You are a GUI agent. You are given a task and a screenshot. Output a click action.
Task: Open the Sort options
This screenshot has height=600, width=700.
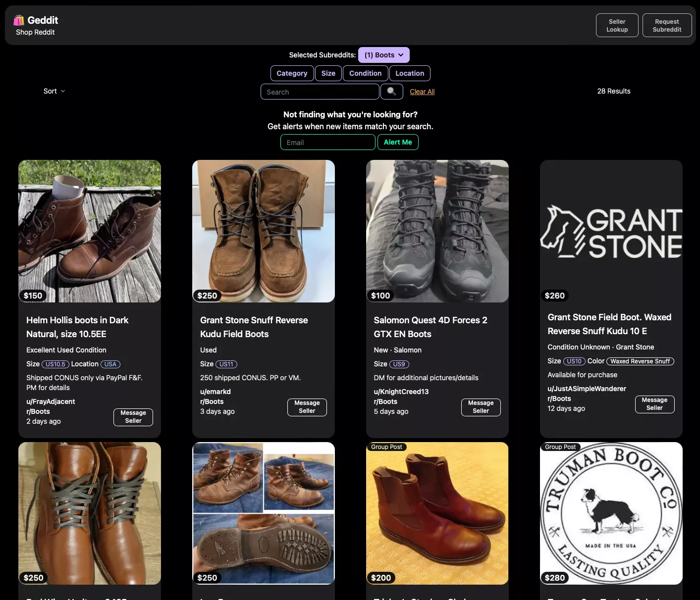coord(54,91)
